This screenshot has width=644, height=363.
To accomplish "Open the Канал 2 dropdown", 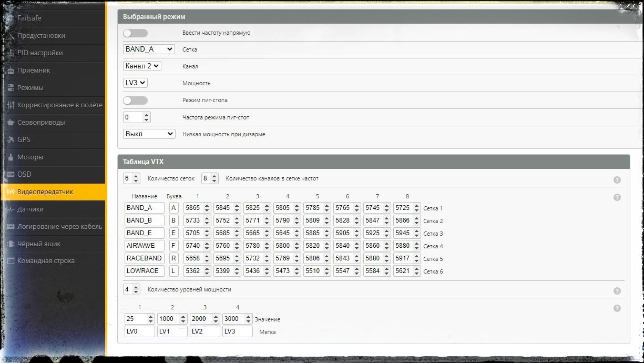I will [142, 66].
